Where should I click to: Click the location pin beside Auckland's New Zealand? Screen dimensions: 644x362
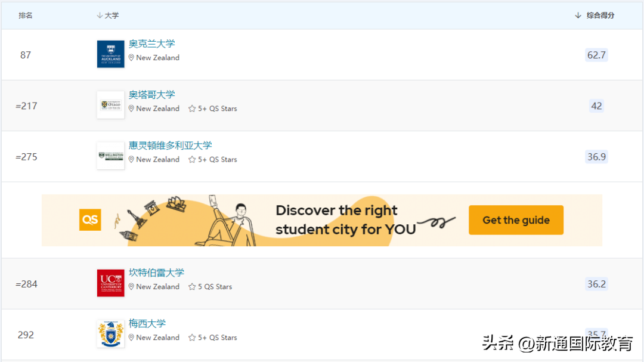pos(131,57)
